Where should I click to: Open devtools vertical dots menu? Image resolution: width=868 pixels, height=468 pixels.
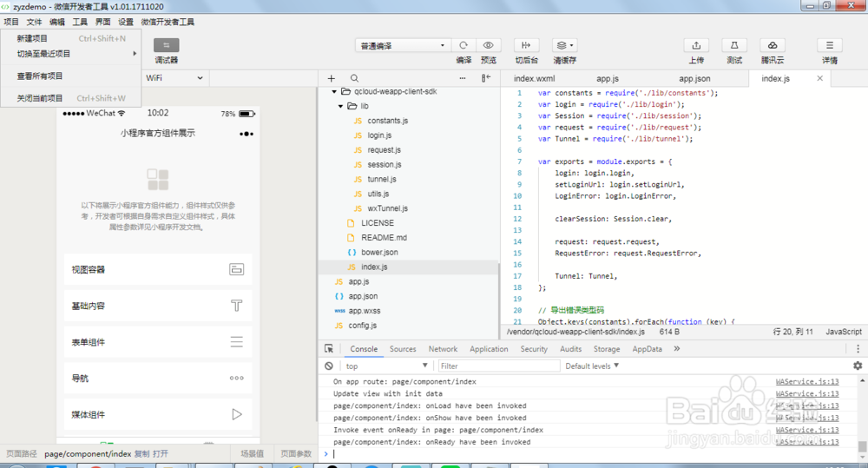[x=858, y=349]
